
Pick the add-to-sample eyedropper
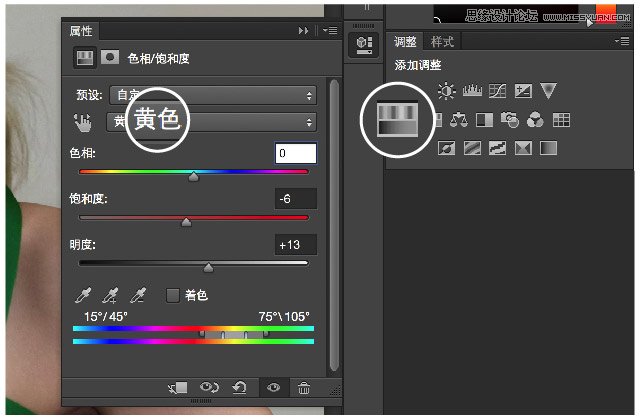tap(110, 295)
